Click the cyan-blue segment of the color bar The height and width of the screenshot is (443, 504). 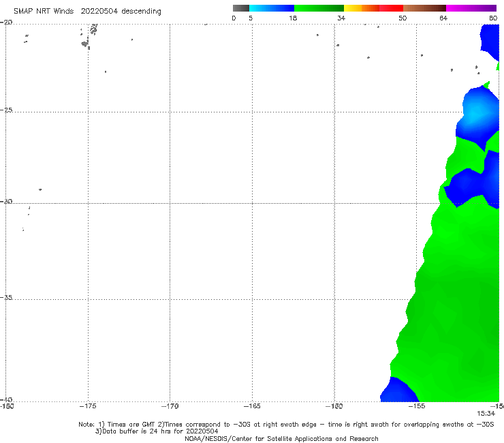click(272, 8)
